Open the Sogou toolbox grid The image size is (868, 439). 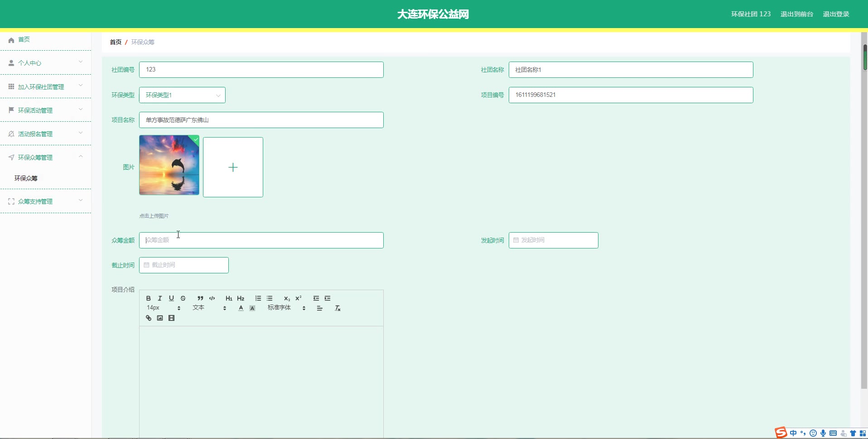863,433
